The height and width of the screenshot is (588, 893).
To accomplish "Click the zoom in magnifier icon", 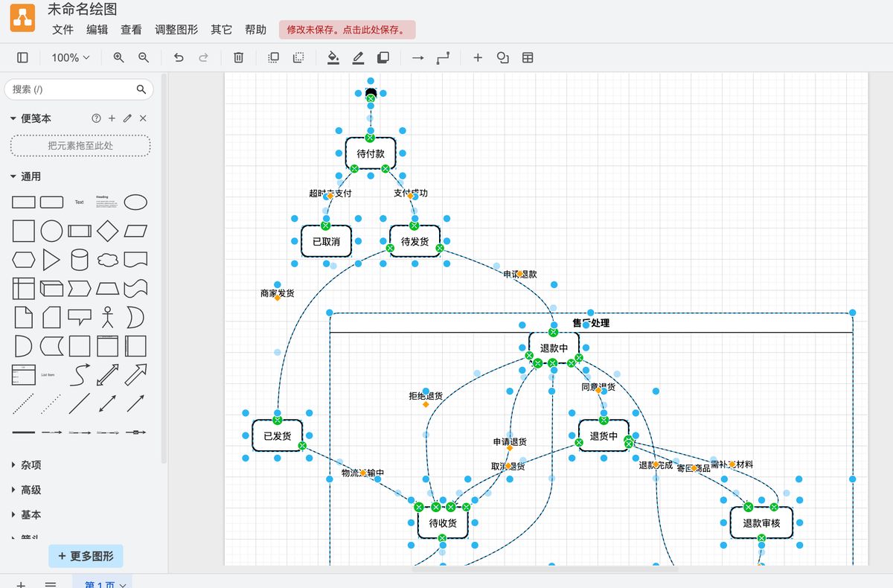I will [118, 57].
